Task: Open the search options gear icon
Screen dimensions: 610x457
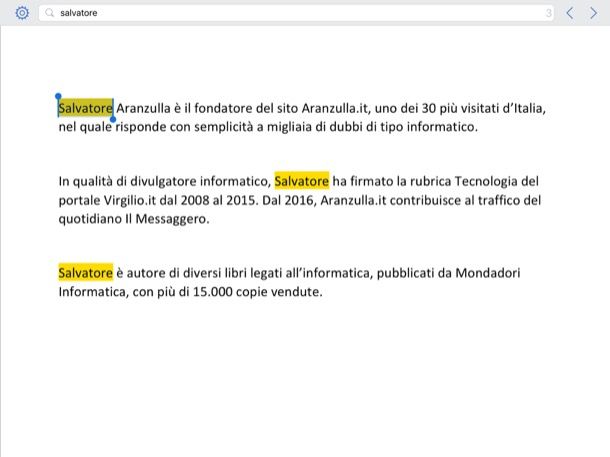Action: 22,13
